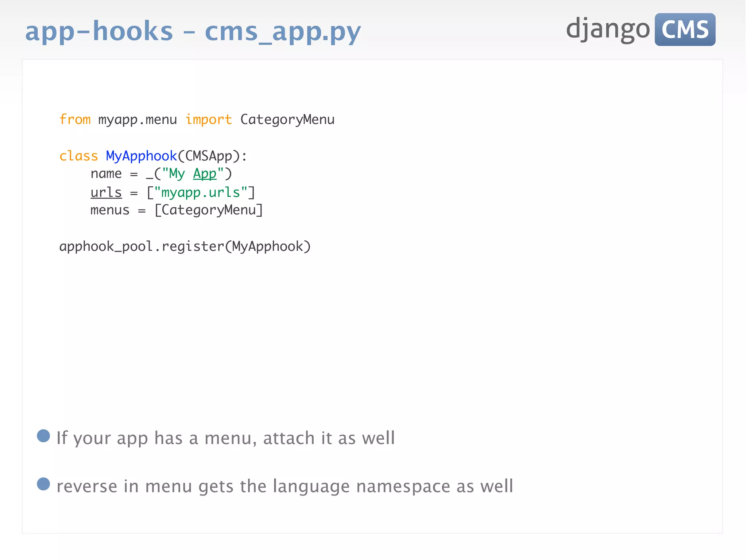The height and width of the screenshot is (560, 747).
Task: Click the text 'If your app has a menu, attach it as well'
Action: (225, 438)
